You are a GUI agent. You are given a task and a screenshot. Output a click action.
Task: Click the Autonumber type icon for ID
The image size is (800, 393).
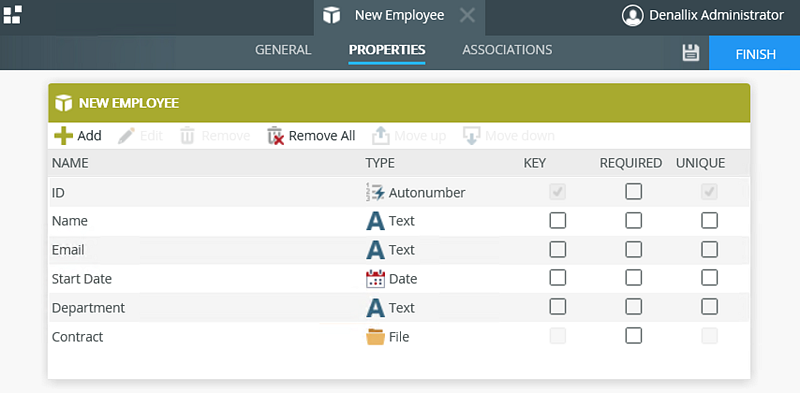pos(376,192)
